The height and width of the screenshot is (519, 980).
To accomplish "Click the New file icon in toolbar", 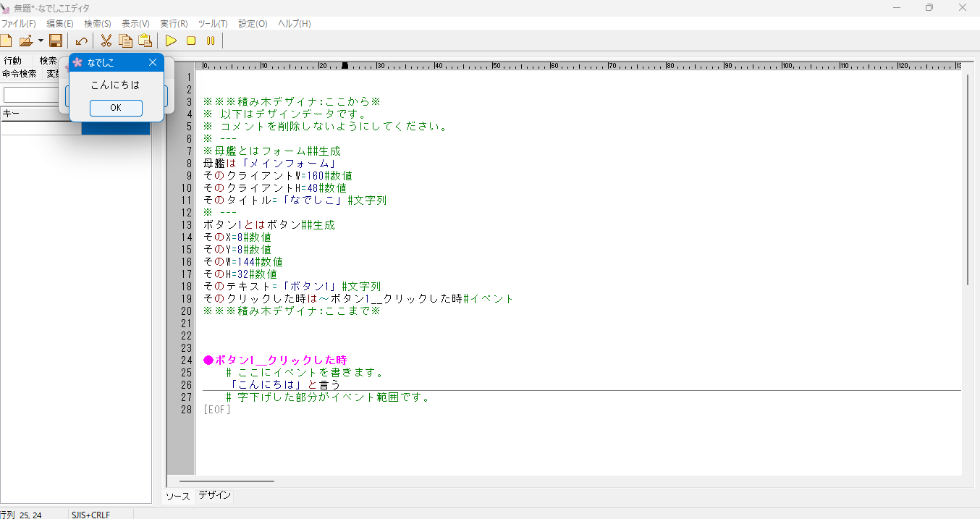I will 6,41.
